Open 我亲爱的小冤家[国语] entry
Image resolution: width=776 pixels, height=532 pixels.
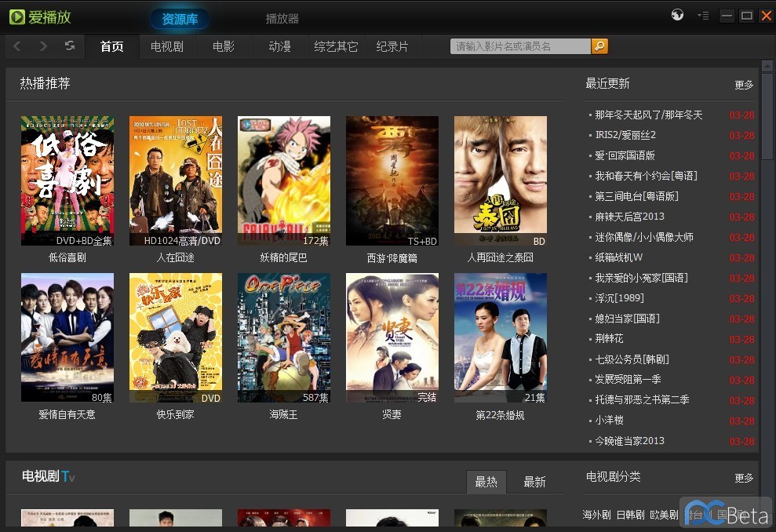641,278
